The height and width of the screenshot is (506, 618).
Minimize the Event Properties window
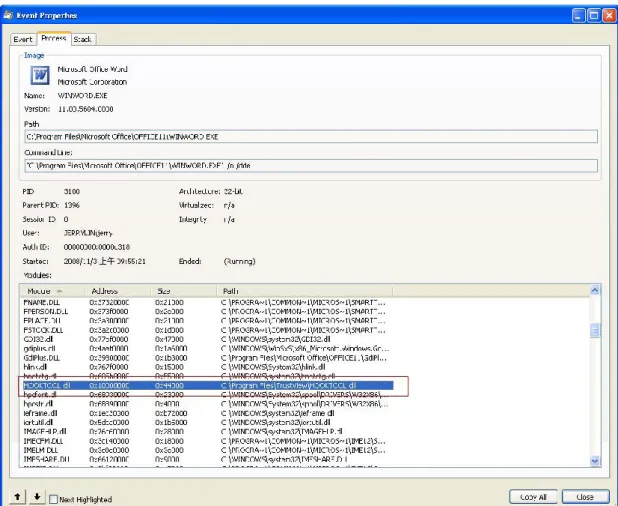579,16
